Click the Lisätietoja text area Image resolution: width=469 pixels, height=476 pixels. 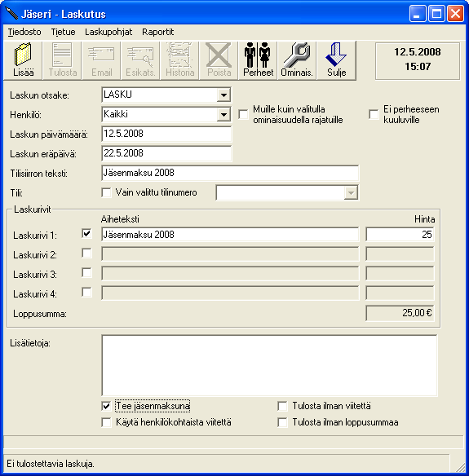point(269,365)
